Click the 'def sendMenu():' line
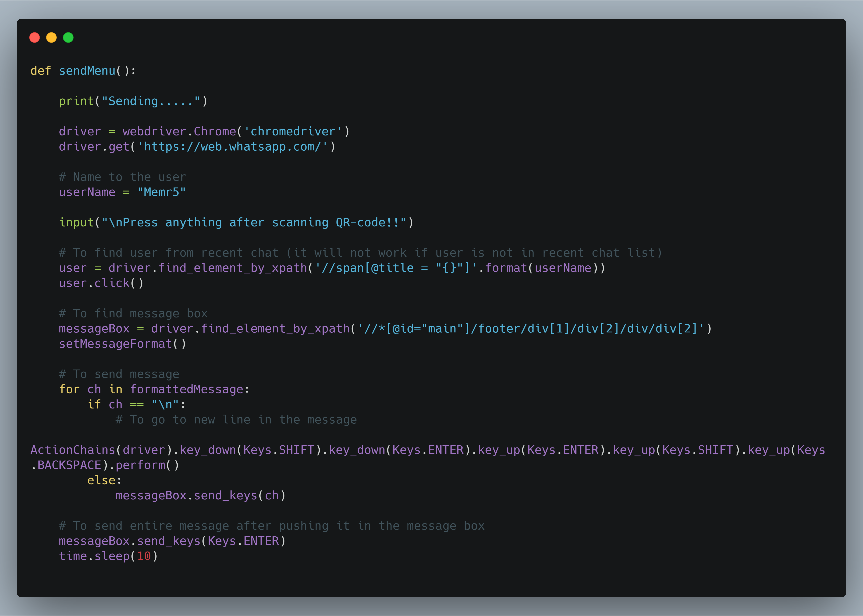This screenshot has width=863, height=616. 83,71
